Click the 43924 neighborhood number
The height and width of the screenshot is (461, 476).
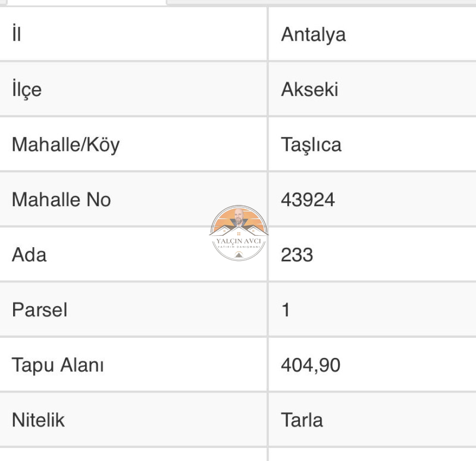[308, 200]
